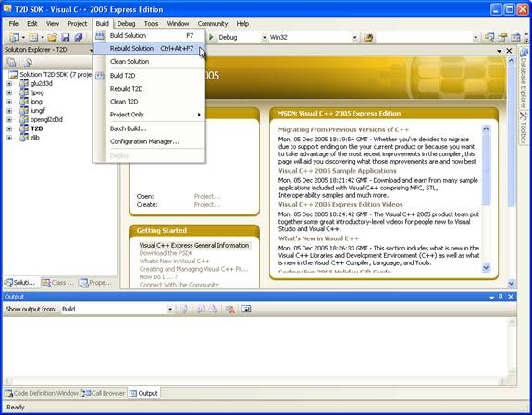Click the Show All Files icon in Solution Explorer

(x=27, y=62)
